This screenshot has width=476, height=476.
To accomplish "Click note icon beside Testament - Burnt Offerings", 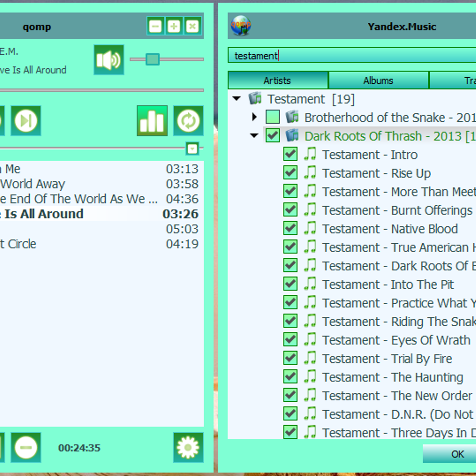I will click(x=310, y=210).
